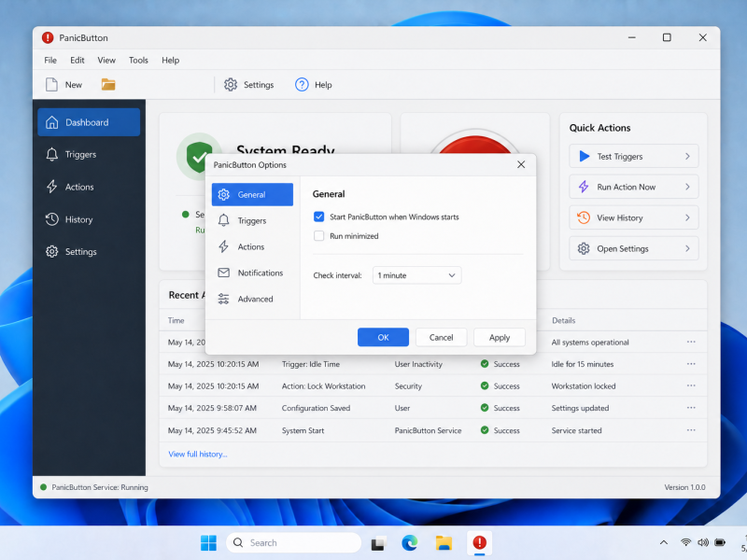Click the Help question mark icon

(302, 85)
